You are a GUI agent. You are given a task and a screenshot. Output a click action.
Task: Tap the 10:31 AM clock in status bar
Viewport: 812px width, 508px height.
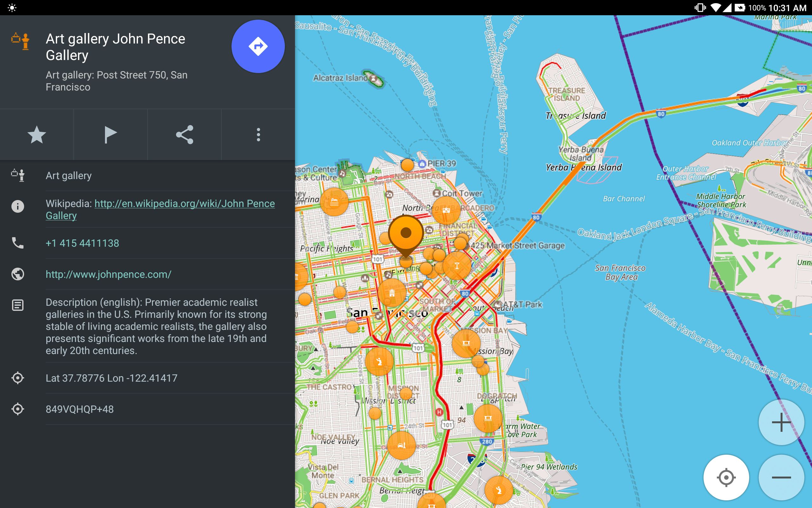(787, 8)
